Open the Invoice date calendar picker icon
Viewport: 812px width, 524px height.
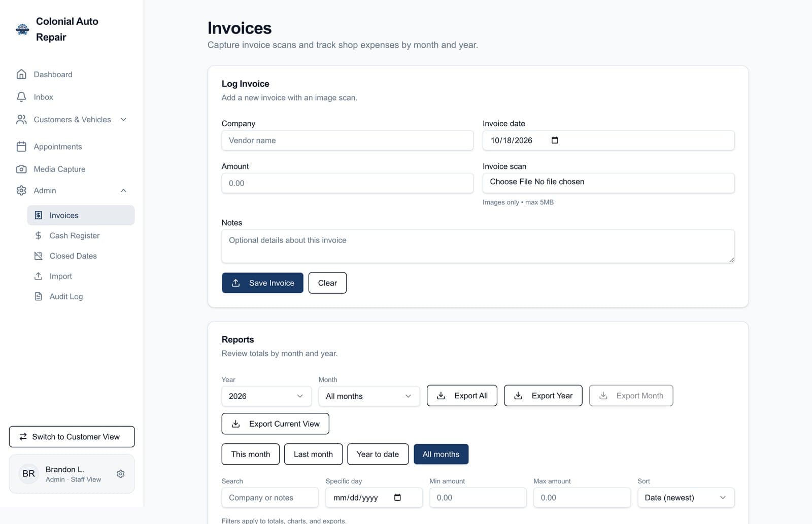pyautogui.click(x=555, y=141)
